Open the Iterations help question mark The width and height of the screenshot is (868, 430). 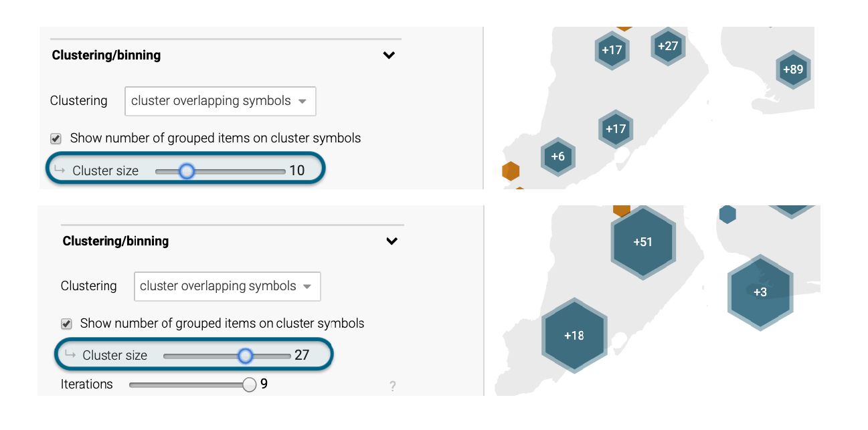(x=392, y=386)
